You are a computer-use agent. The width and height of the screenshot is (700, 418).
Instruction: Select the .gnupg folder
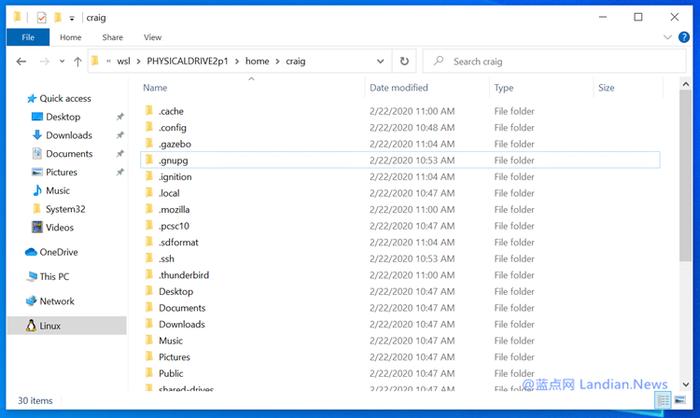point(400,160)
